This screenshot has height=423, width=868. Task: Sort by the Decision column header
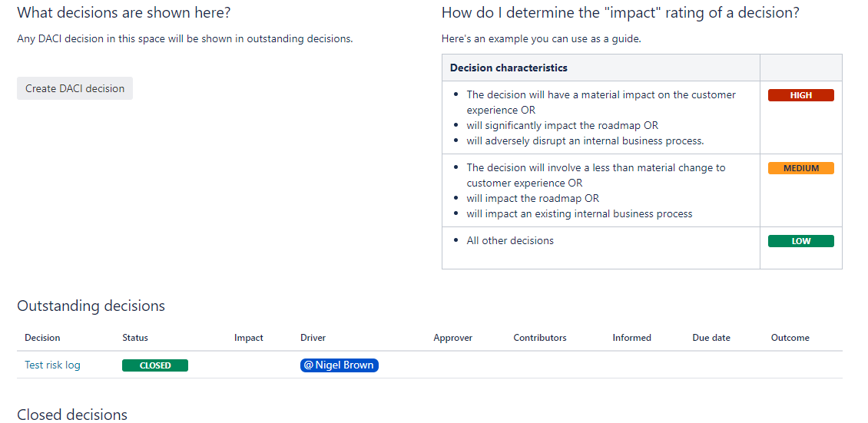click(x=42, y=338)
